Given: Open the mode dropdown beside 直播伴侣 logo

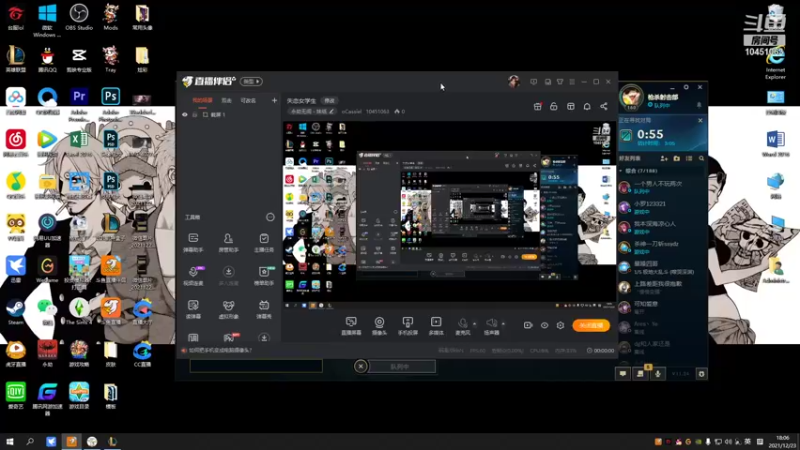Looking at the screenshot, I should tap(251, 82).
